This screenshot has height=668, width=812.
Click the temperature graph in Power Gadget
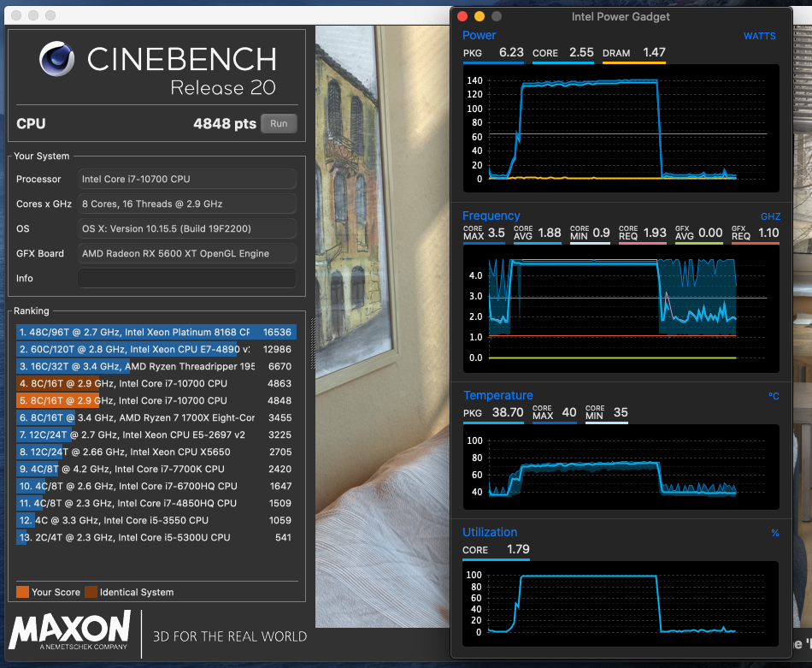[621, 467]
